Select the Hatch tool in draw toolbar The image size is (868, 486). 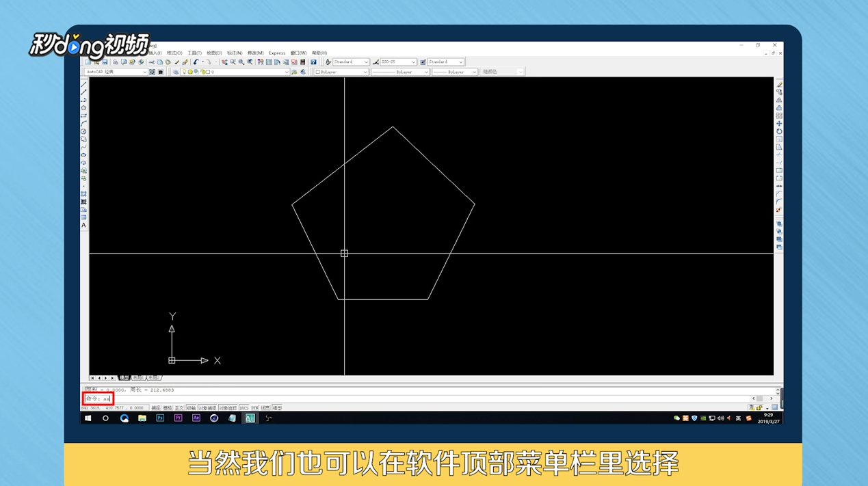[x=83, y=194]
